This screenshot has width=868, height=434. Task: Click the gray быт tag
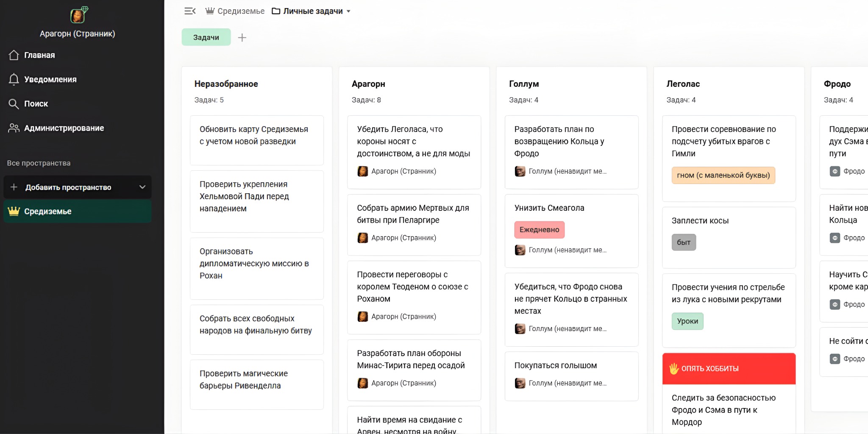pyautogui.click(x=684, y=242)
